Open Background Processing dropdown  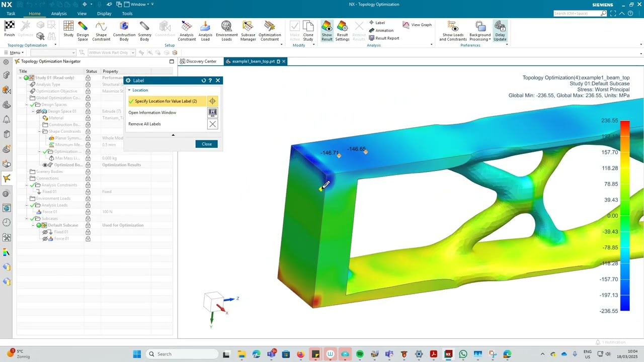(480, 30)
